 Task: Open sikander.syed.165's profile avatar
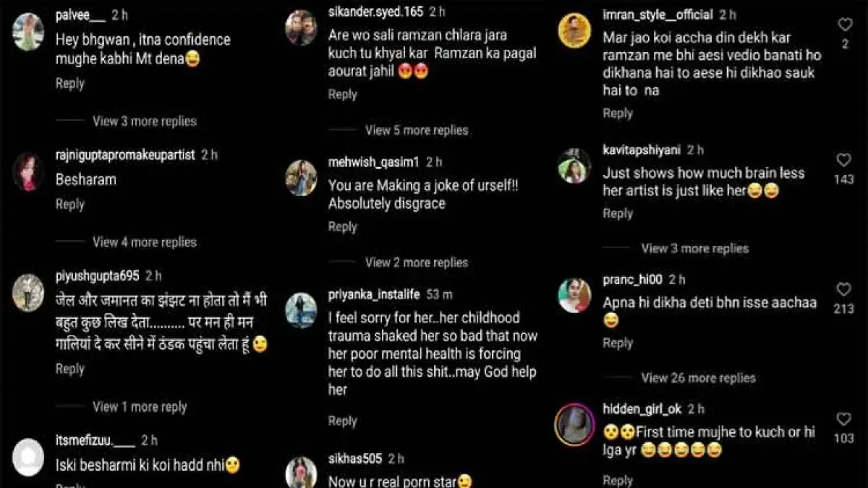[x=301, y=28]
